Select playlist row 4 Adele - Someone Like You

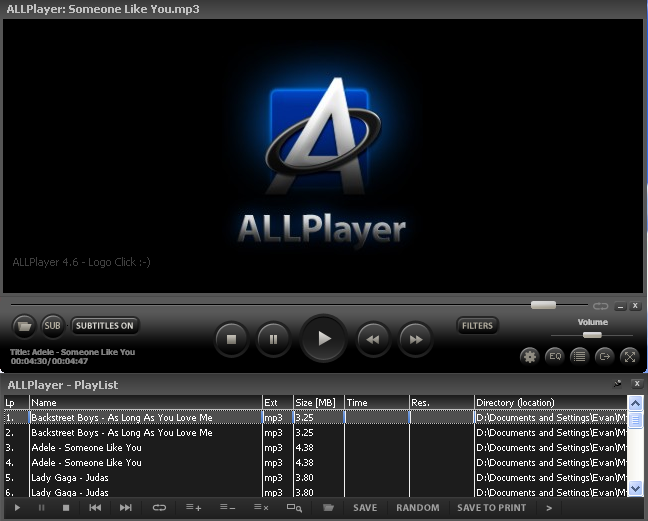315,462
